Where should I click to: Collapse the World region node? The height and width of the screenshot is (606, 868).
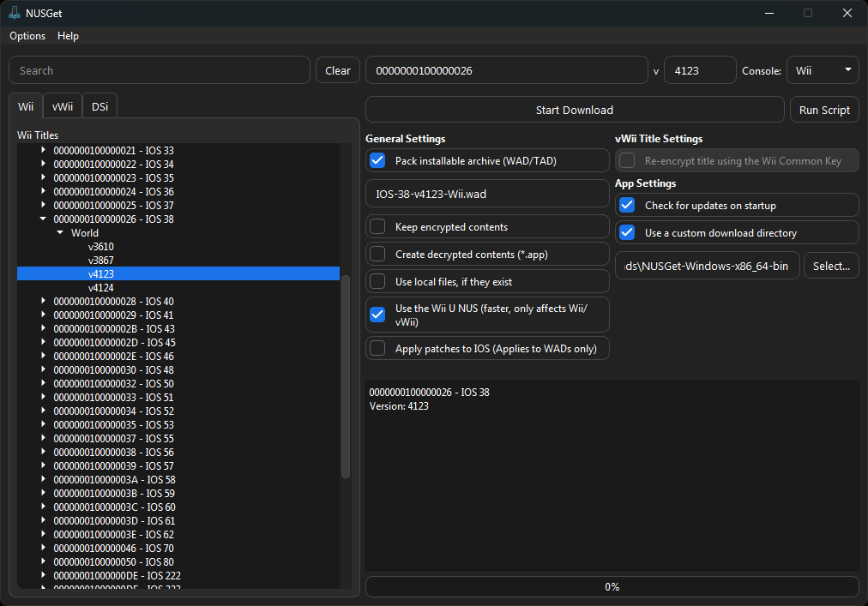click(x=60, y=232)
